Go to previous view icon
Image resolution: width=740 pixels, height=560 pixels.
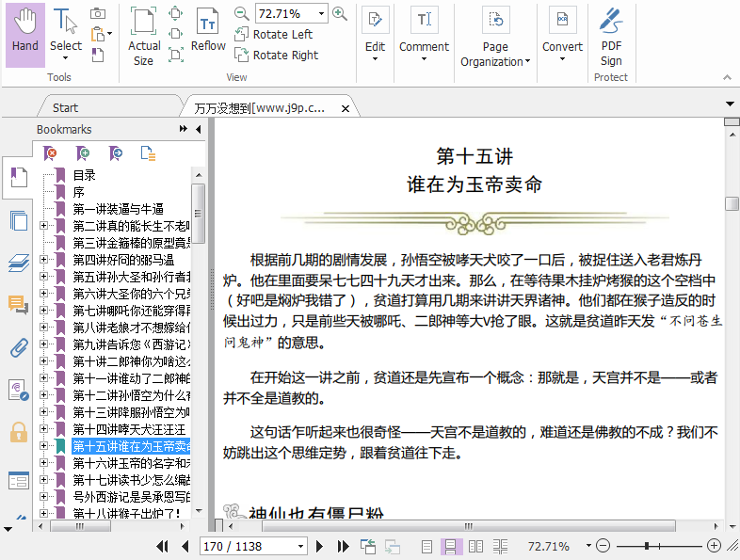click(368, 546)
